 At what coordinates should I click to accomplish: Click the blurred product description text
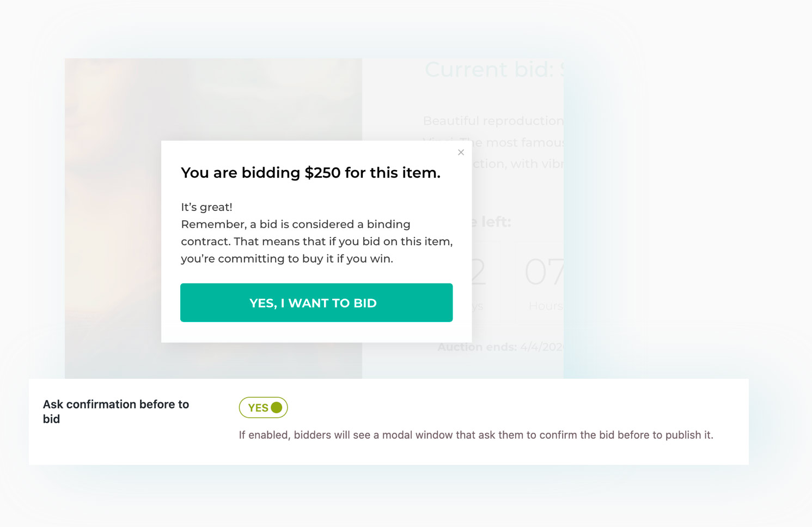[493, 142]
